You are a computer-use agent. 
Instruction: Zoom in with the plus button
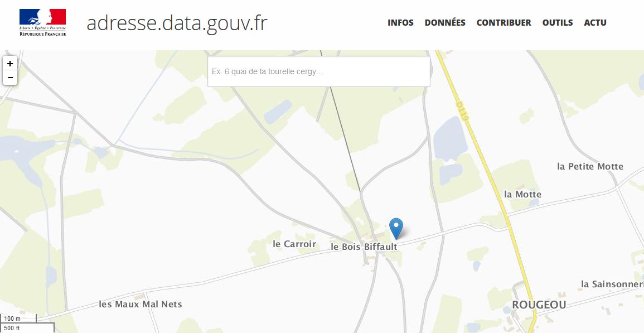pyautogui.click(x=10, y=64)
